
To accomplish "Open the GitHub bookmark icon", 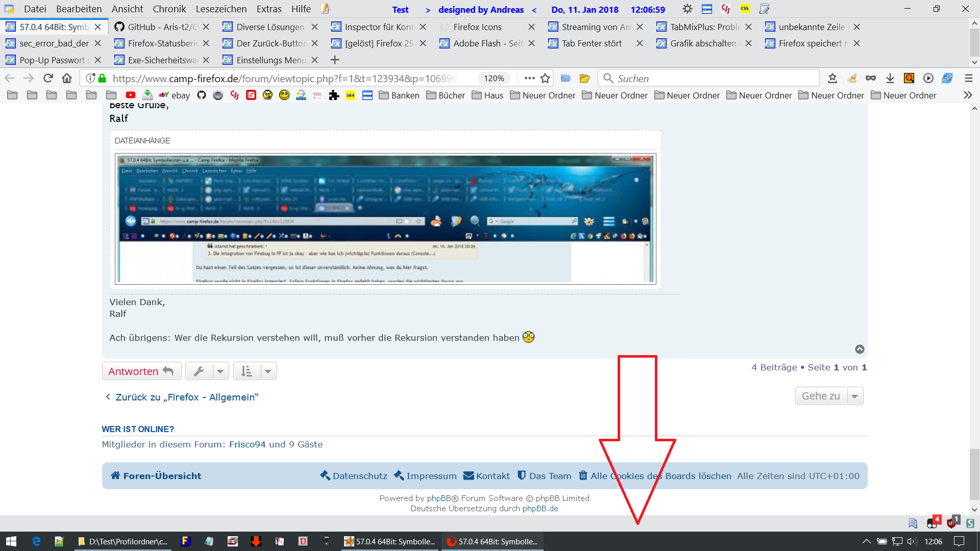I will pos(202,95).
